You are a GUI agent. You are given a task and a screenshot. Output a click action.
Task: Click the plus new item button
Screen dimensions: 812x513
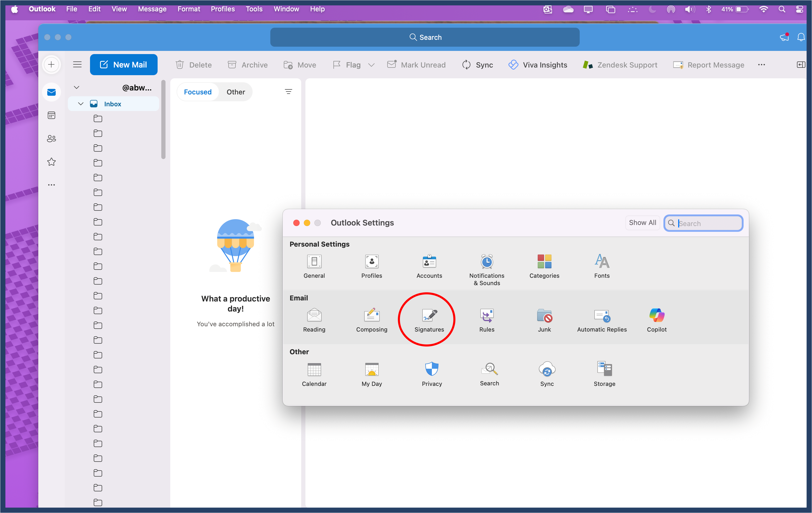tap(51, 64)
